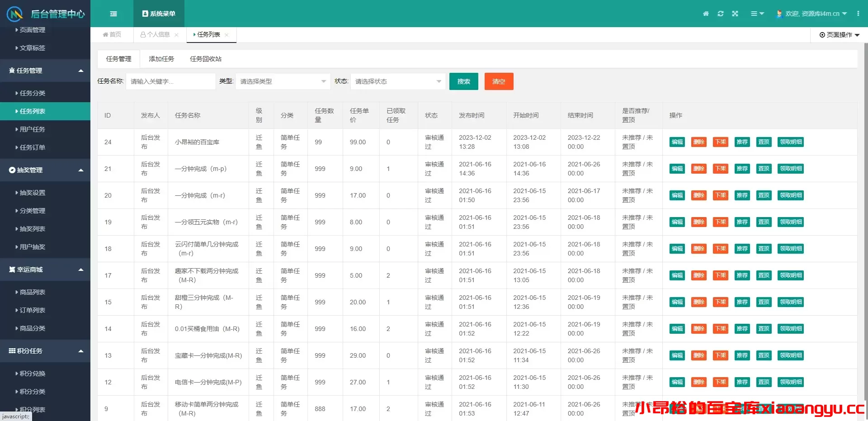The image size is (868, 421).
Task: Collapse the 任务管理 sidebar section
Action: point(45,71)
